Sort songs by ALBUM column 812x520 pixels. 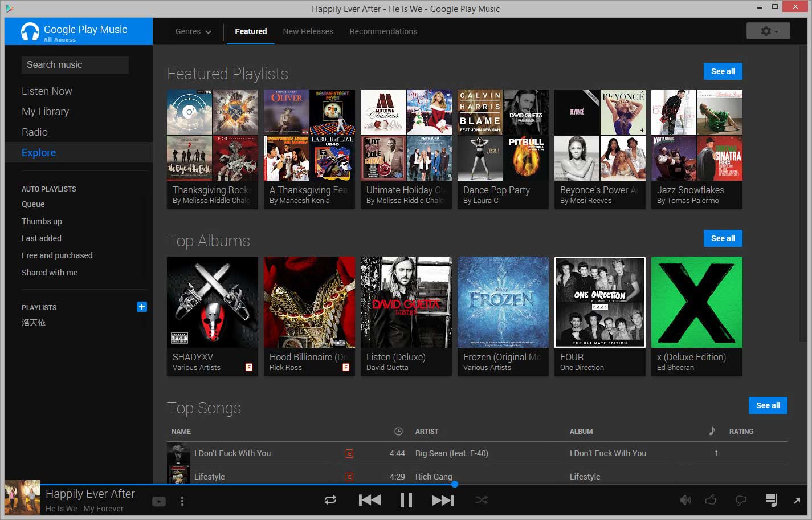(x=581, y=432)
